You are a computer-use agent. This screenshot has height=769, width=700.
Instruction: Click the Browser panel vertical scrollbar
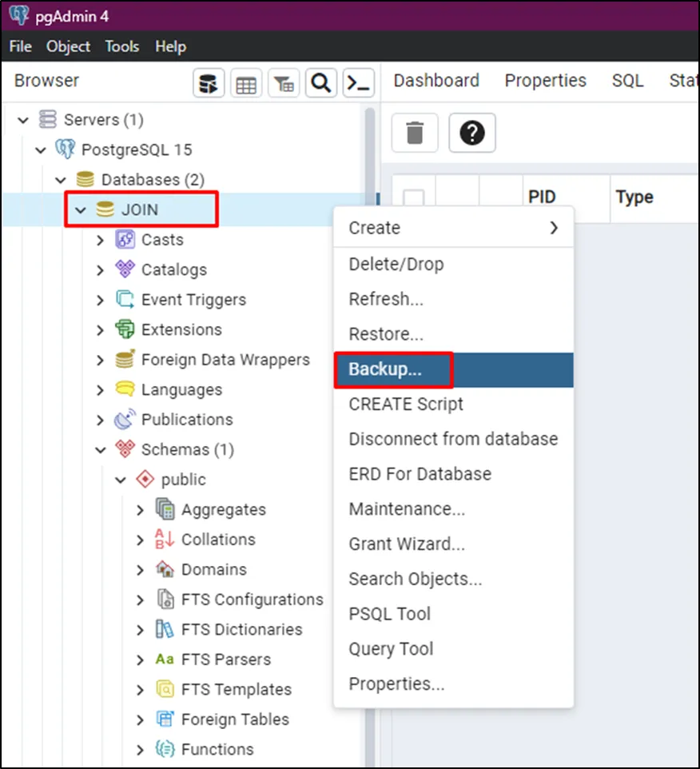tap(370, 320)
